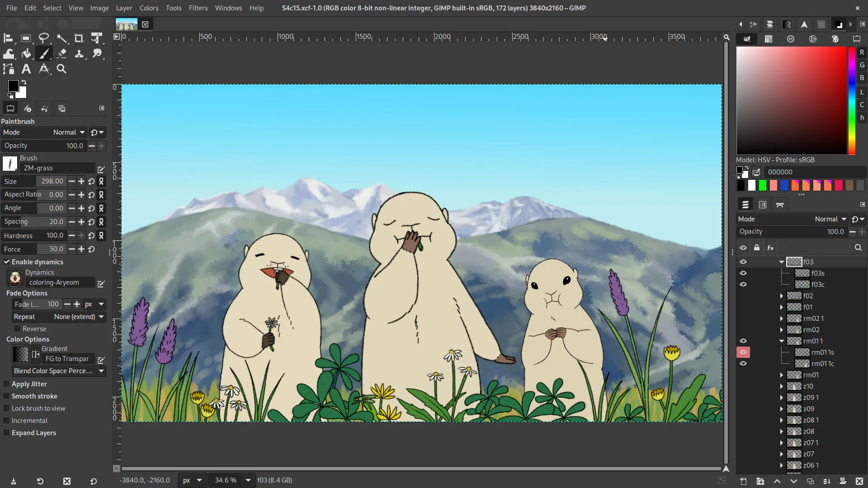Expand the f02 layer group
The width and height of the screenshot is (868, 488).
point(782,296)
